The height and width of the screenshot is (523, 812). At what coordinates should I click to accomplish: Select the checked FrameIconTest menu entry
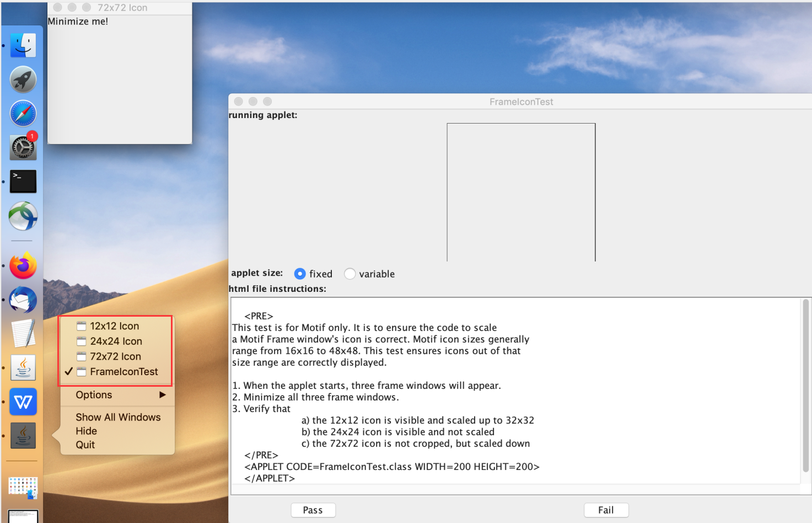click(123, 372)
